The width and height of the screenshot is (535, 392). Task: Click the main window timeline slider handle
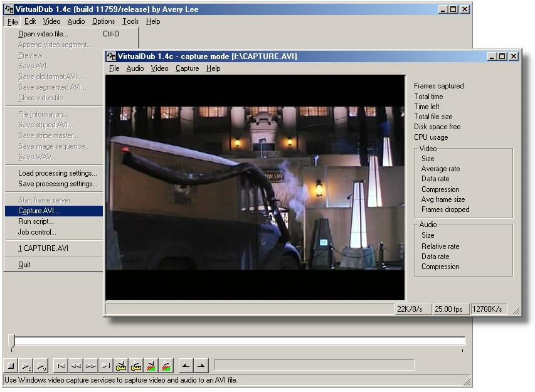click(x=11, y=341)
